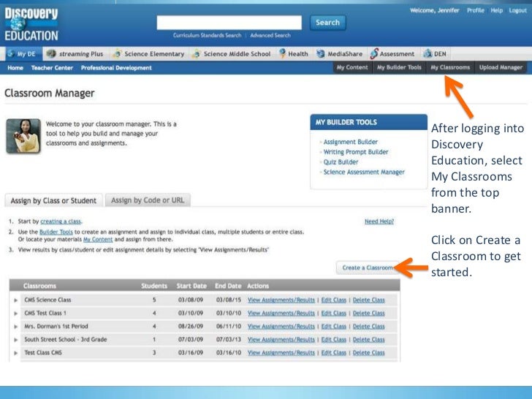Click the Need Help? link
Viewport: 532px width, 399px height.
379,221
